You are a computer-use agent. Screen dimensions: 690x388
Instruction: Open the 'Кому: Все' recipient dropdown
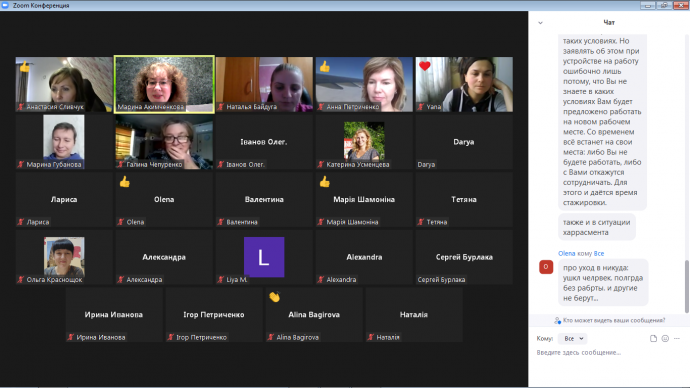pos(573,338)
